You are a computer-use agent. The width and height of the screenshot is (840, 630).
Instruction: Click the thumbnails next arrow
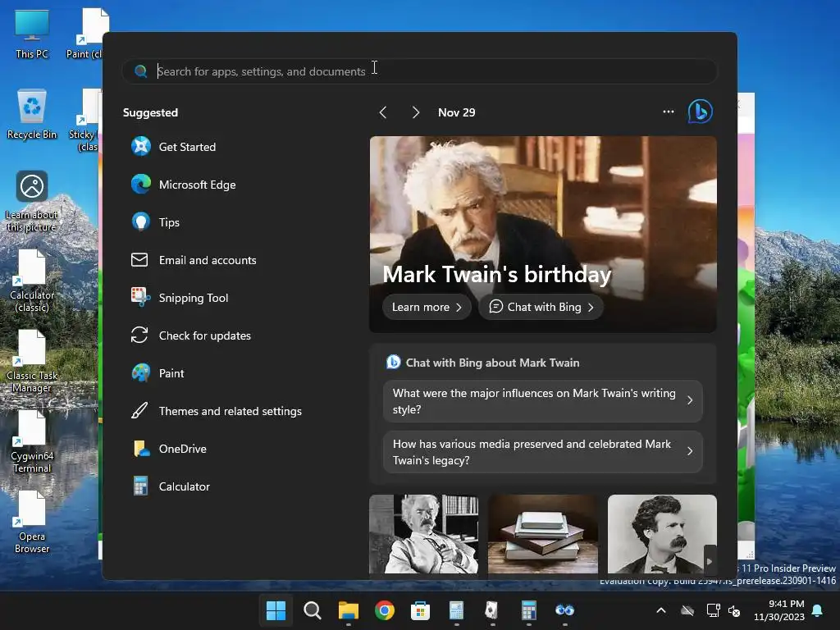(x=710, y=561)
